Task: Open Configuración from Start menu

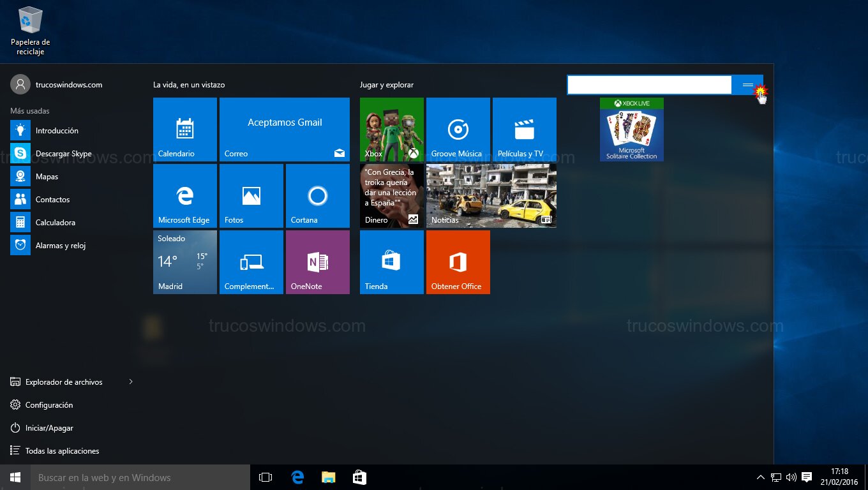Action: click(49, 405)
